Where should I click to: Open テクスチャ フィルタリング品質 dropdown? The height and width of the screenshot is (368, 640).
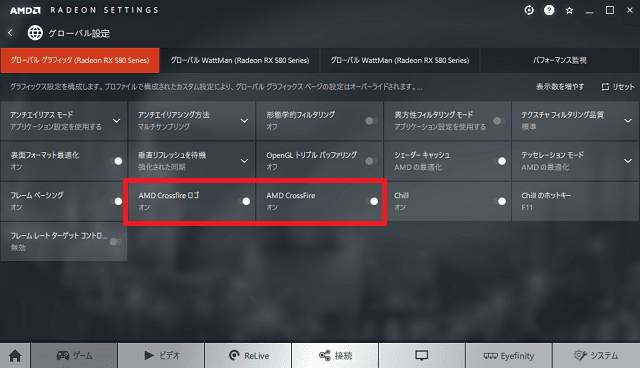click(628, 121)
